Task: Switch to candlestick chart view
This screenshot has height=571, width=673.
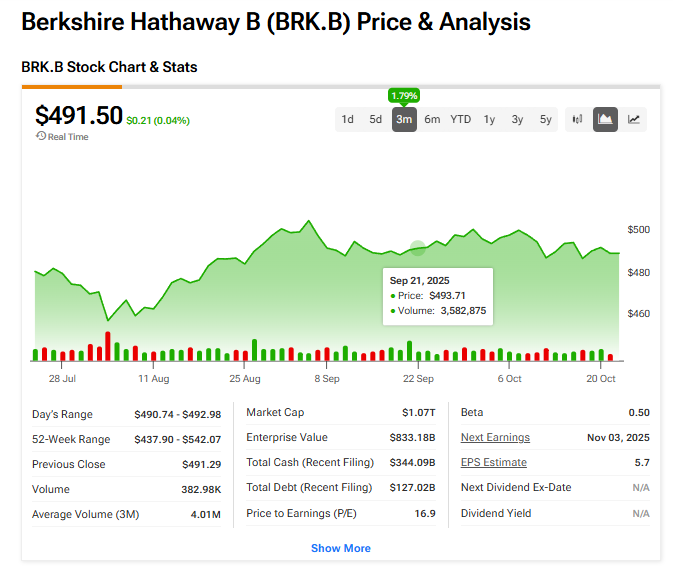Action: [x=577, y=119]
